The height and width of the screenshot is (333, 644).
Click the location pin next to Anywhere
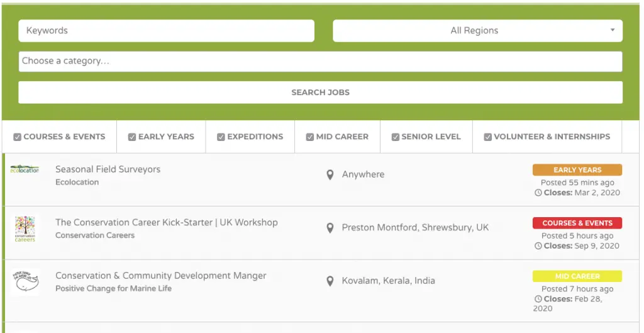point(330,175)
